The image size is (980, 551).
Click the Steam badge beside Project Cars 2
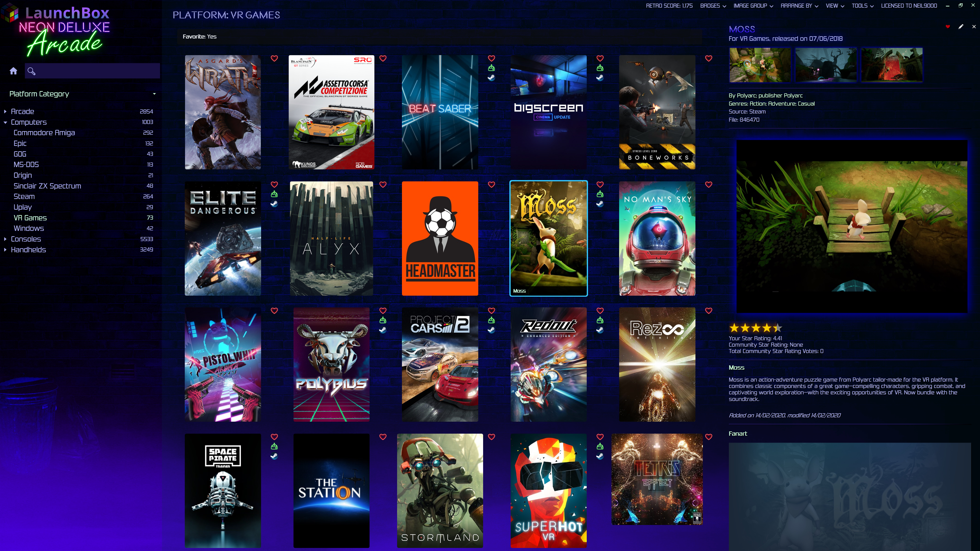pos(492,330)
